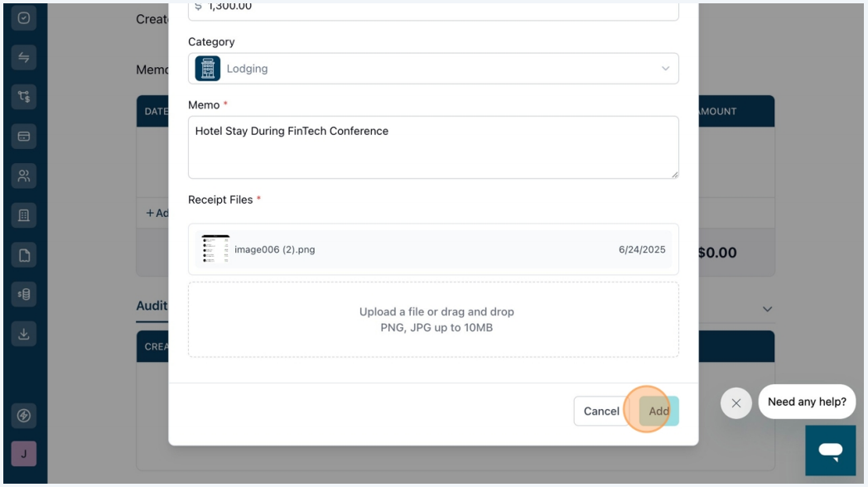Viewport: 868px width, 487px height.
Task: Dismiss the Need any help popup
Action: (736, 403)
